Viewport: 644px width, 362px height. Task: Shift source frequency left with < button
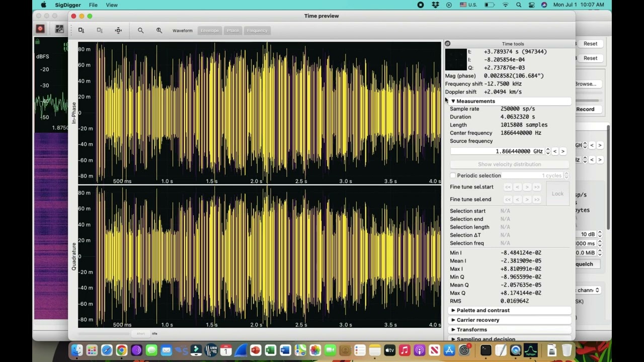tap(555, 151)
